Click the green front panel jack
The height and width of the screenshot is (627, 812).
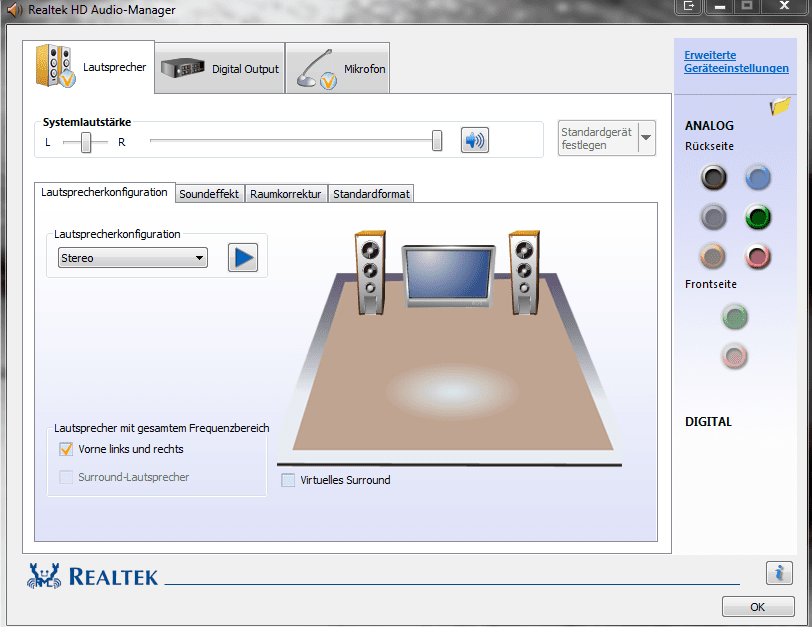coord(734,317)
